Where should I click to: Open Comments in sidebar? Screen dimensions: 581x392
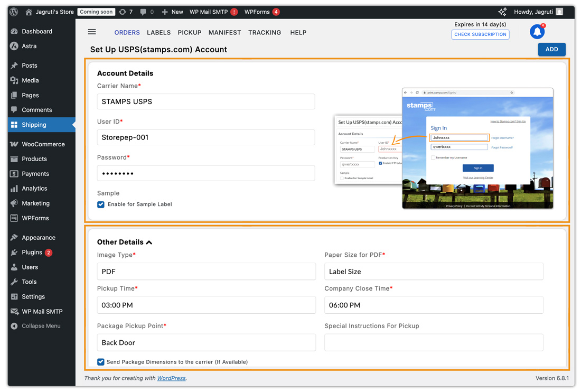pos(42,110)
